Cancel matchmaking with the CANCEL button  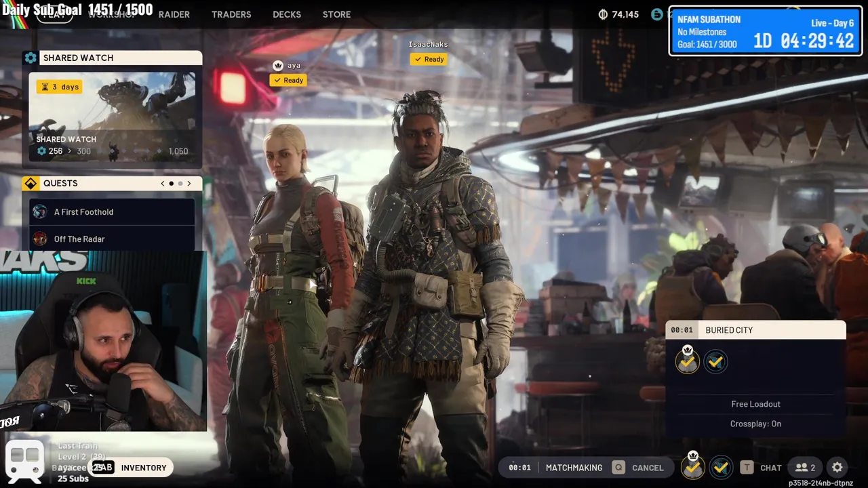point(648,468)
